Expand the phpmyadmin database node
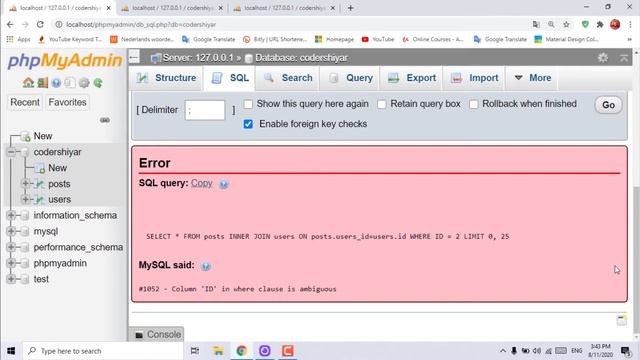Screen dimensions: 640x360 [11, 263]
